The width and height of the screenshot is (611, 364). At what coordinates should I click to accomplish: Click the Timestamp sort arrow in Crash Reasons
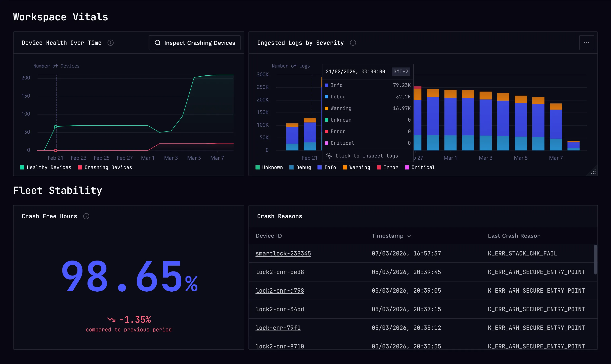tap(409, 236)
